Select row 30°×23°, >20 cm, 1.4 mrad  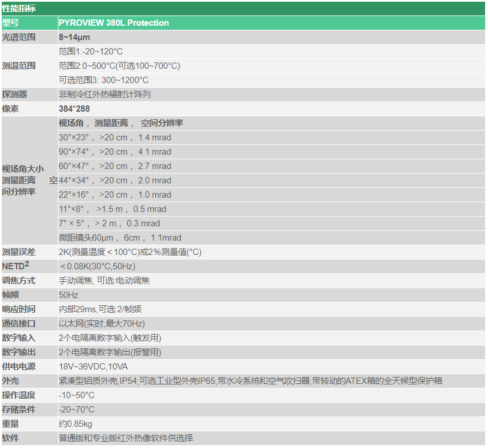click(115, 137)
